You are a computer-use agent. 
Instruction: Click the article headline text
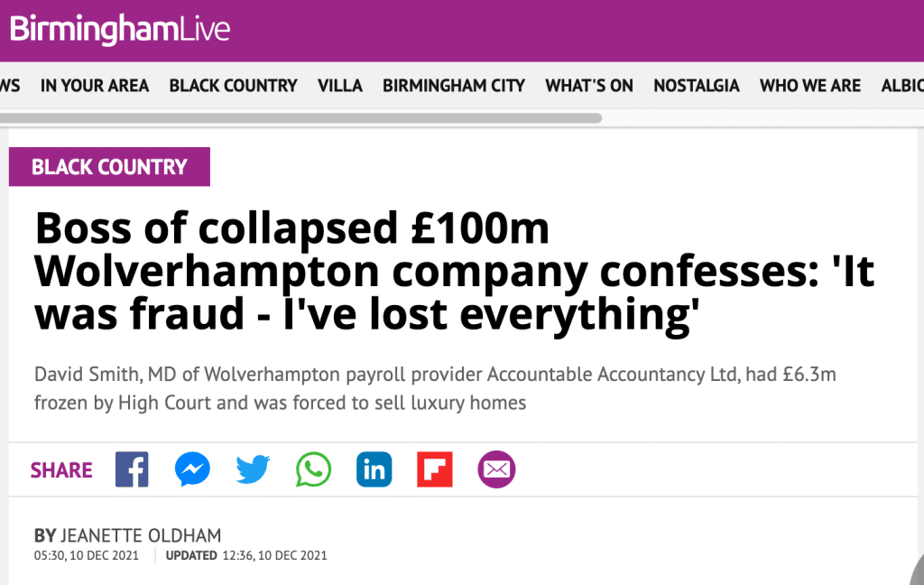click(x=454, y=271)
